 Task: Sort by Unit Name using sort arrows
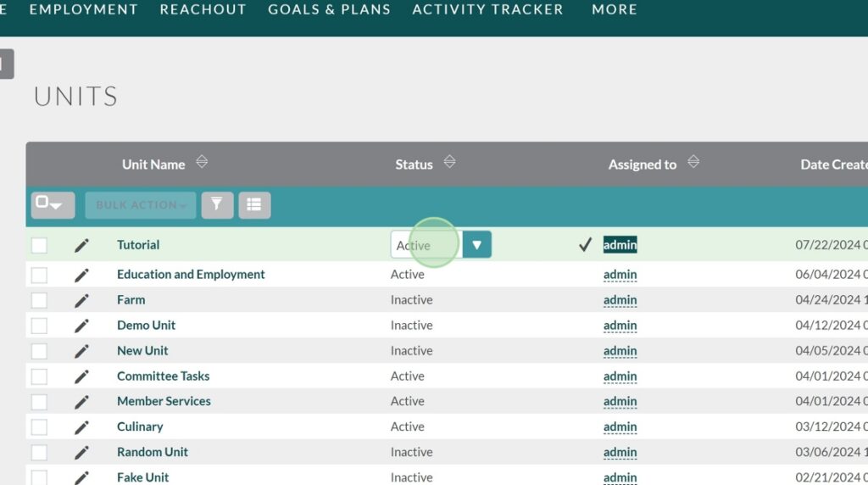pyautogui.click(x=202, y=163)
